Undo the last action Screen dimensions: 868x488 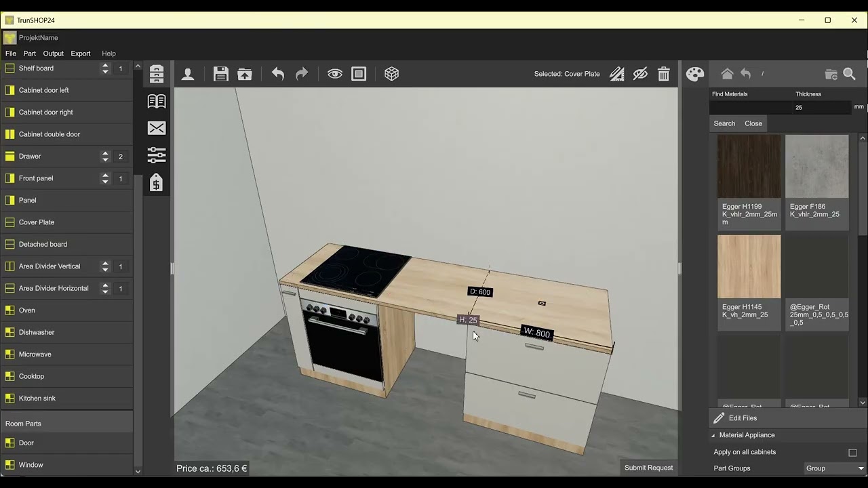[278, 74]
